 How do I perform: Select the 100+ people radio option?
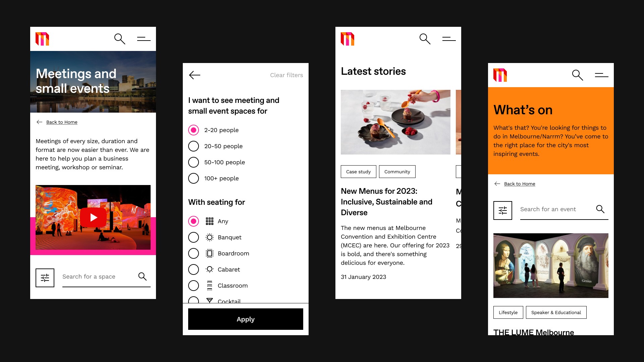[194, 178]
